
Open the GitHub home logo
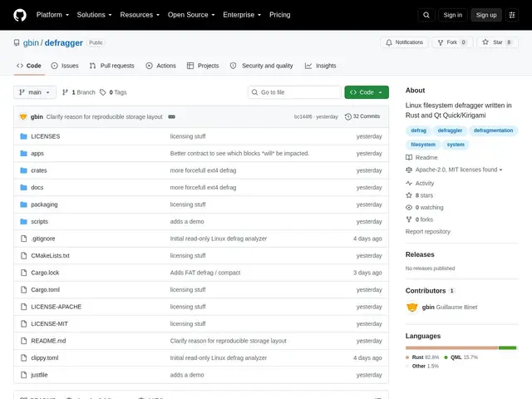click(x=20, y=15)
